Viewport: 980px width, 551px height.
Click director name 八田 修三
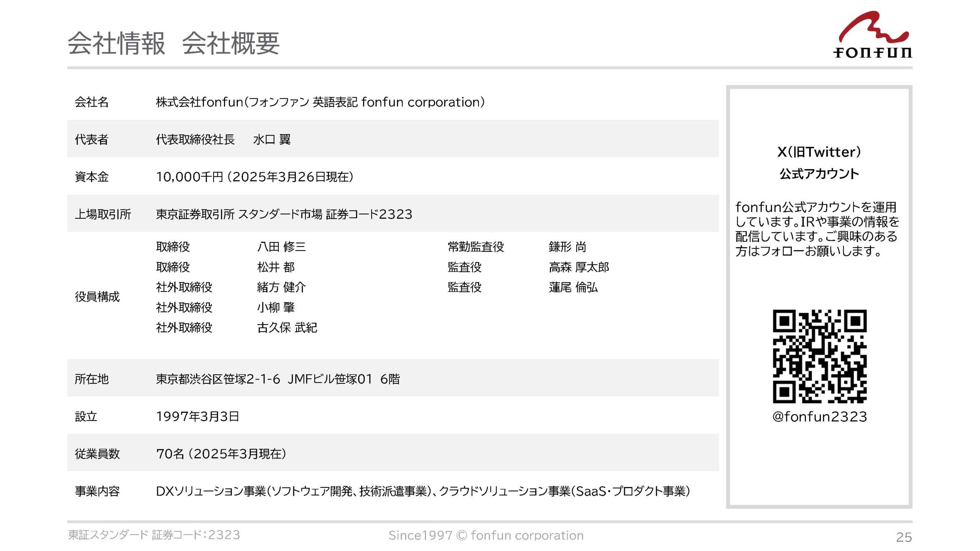pos(281,247)
